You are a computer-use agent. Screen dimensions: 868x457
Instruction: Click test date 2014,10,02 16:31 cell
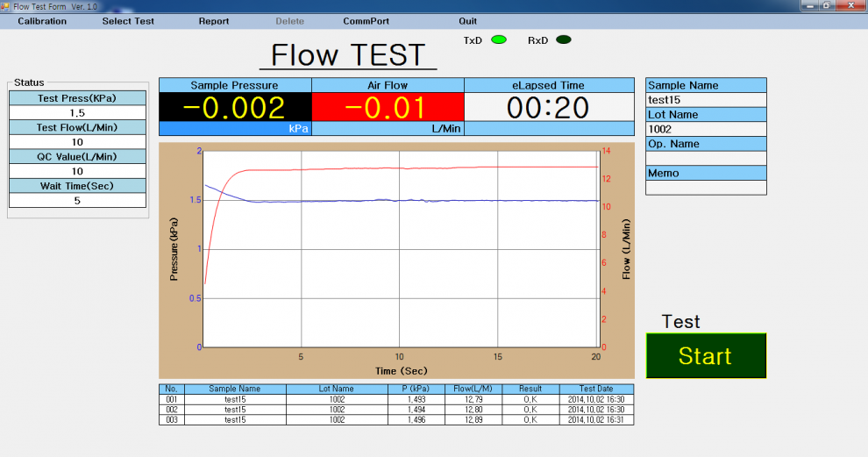596,420
